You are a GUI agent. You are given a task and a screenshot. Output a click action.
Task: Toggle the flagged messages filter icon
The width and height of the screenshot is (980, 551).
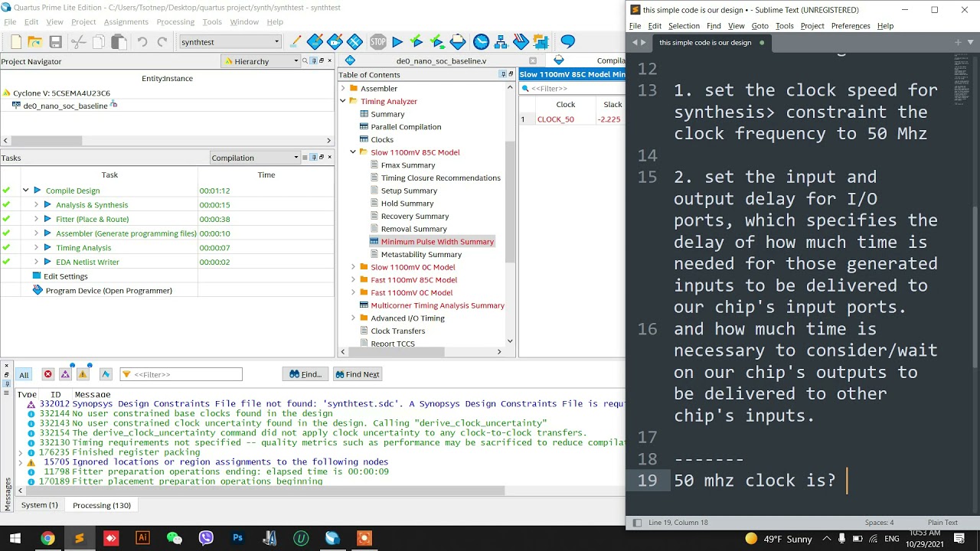pos(106,374)
